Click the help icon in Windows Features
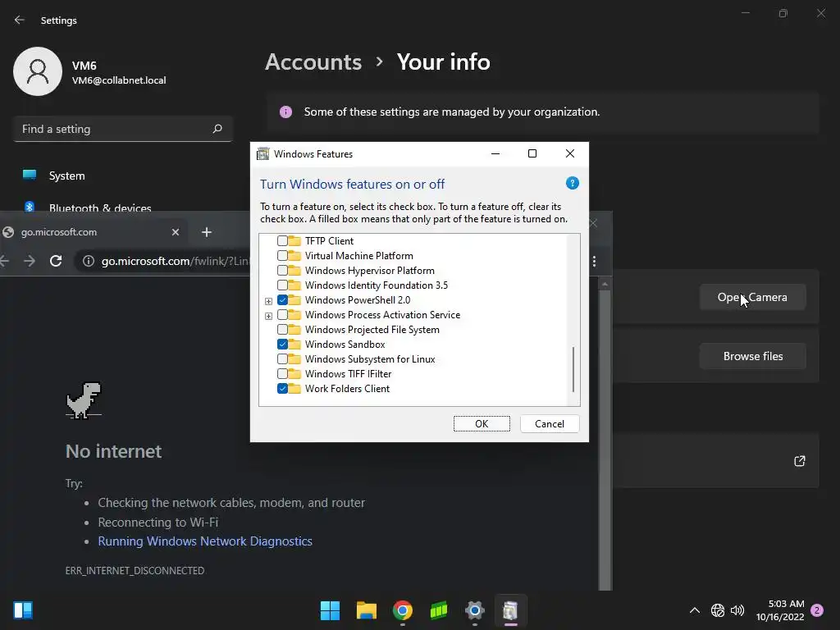 (572, 183)
